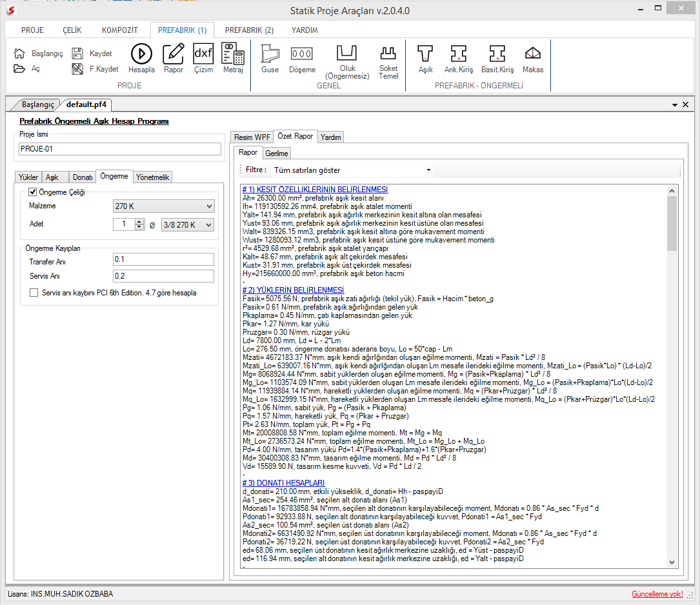Click the report vertical scrollbar thumb
The image size is (700, 605).
(x=672, y=223)
